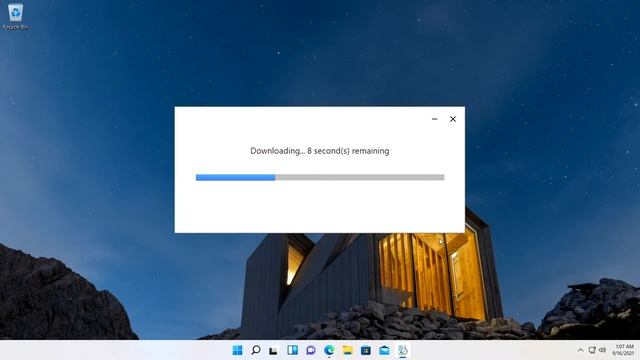Open Microsoft Store from the taskbar
Image resolution: width=640 pixels, height=360 pixels.
click(366, 350)
